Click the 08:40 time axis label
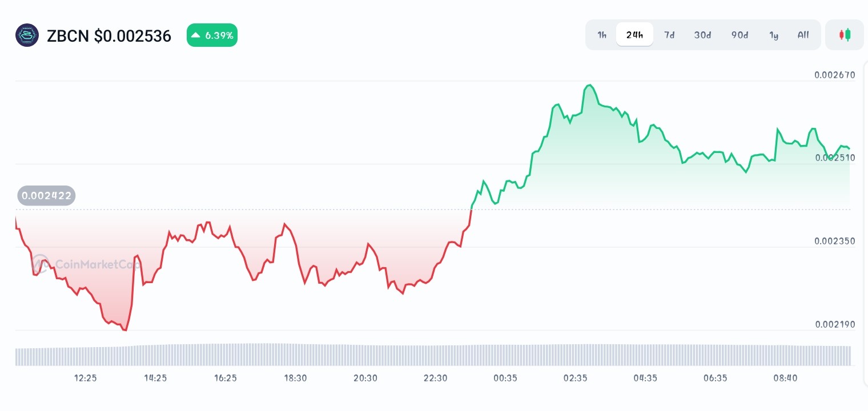868x411 pixels. 785,378
